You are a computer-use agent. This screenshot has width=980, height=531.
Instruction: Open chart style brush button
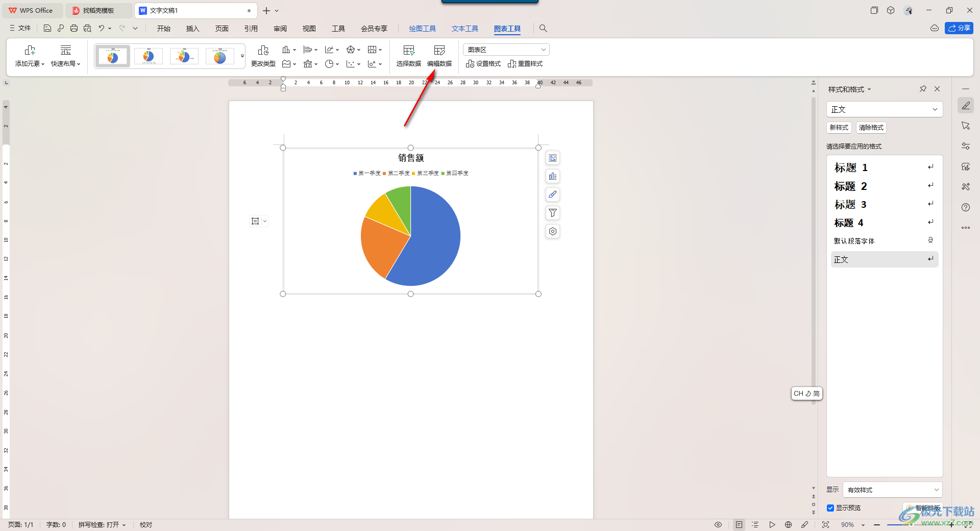(x=553, y=195)
